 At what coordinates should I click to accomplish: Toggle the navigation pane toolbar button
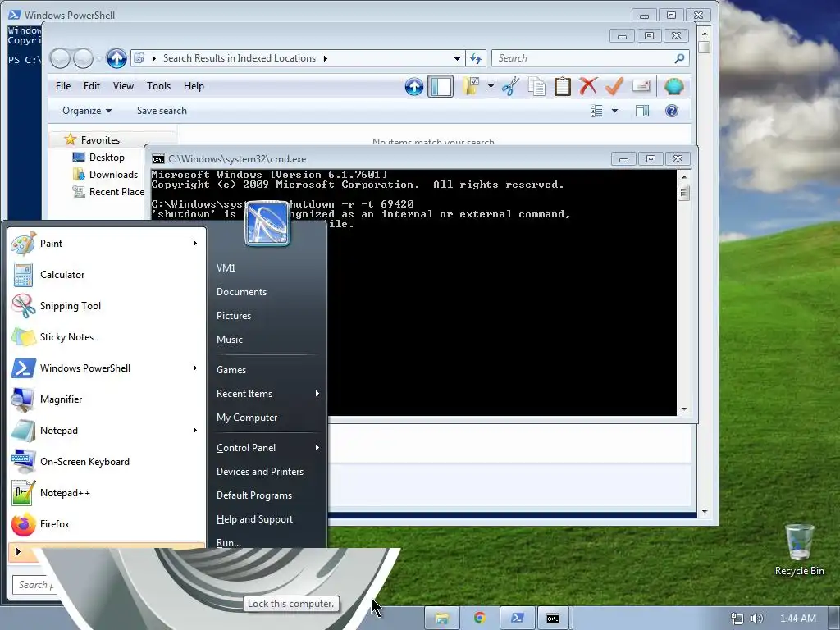[x=441, y=86]
